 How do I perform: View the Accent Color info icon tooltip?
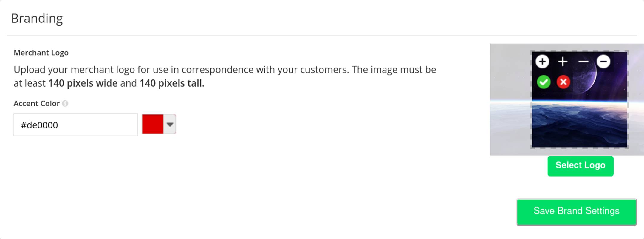[x=66, y=104]
